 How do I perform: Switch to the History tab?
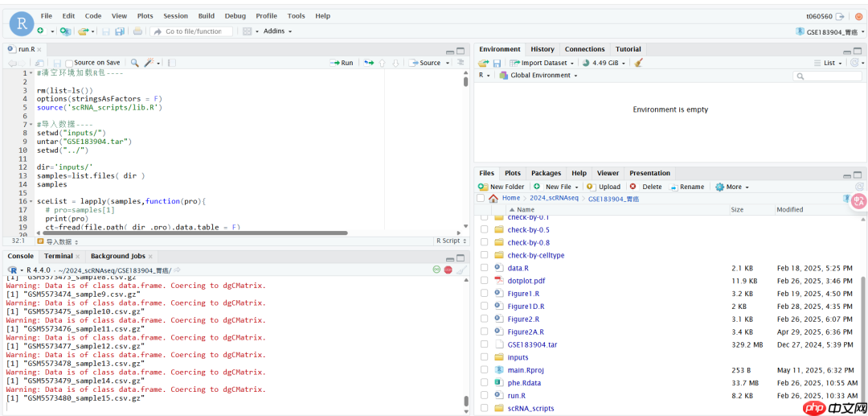[x=542, y=49]
